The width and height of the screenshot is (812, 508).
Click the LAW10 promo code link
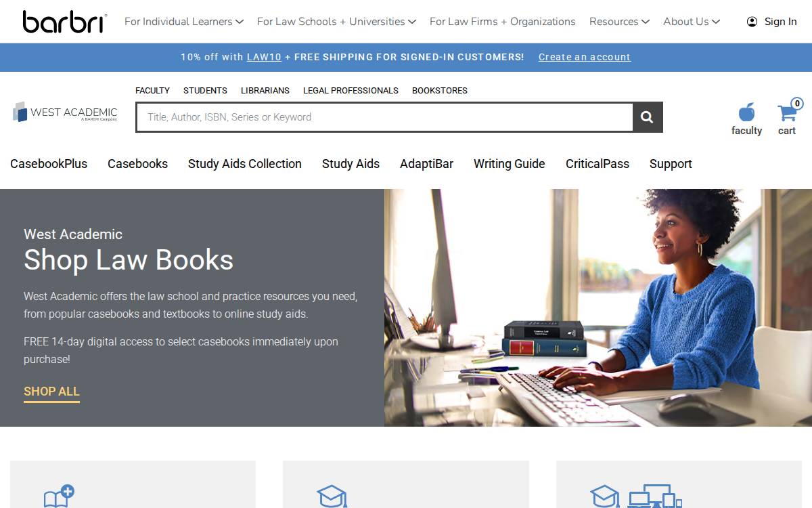(264, 57)
